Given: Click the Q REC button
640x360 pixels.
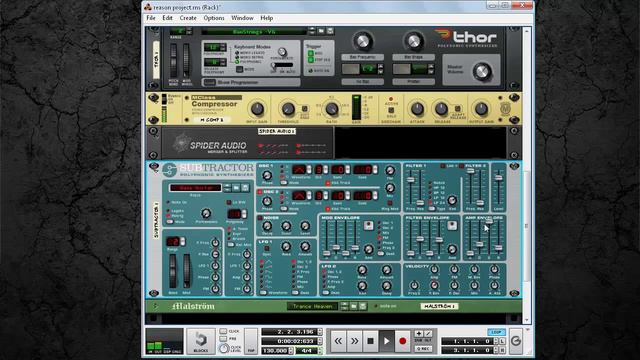Looking at the screenshot, I should [x=423, y=349].
